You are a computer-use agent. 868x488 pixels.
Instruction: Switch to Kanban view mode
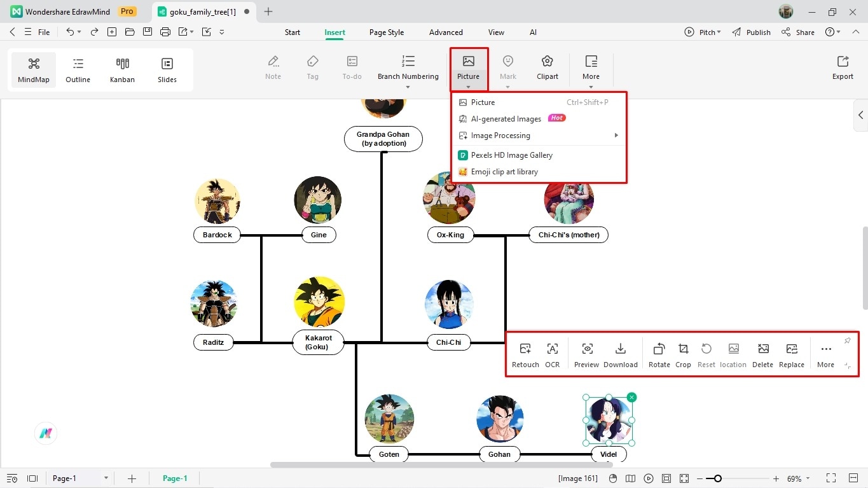122,70
